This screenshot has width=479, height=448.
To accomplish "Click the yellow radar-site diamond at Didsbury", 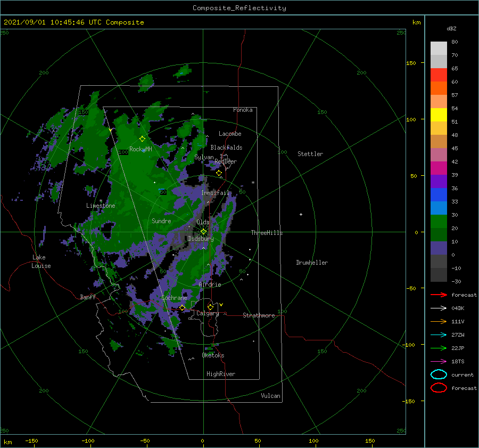I will point(203,232).
